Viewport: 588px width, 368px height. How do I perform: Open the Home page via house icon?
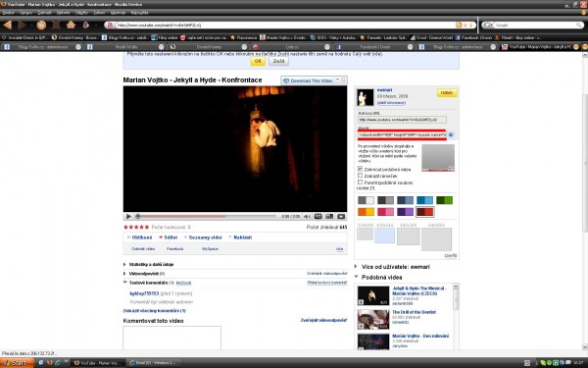[x=71, y=26]
